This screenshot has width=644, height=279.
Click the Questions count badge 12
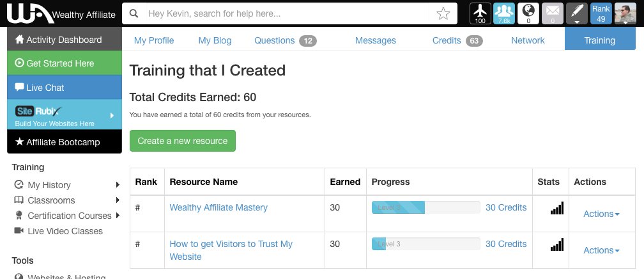click(x=308, y=40)
